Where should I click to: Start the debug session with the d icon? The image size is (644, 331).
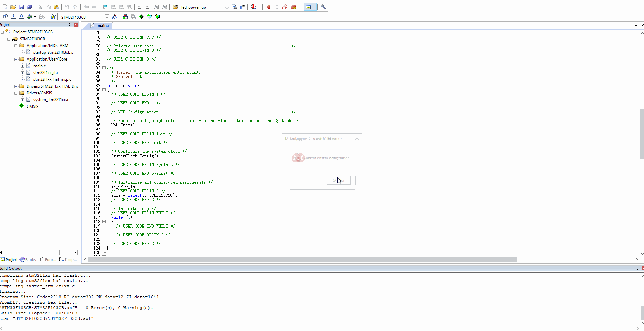click(x=254, y=7)
